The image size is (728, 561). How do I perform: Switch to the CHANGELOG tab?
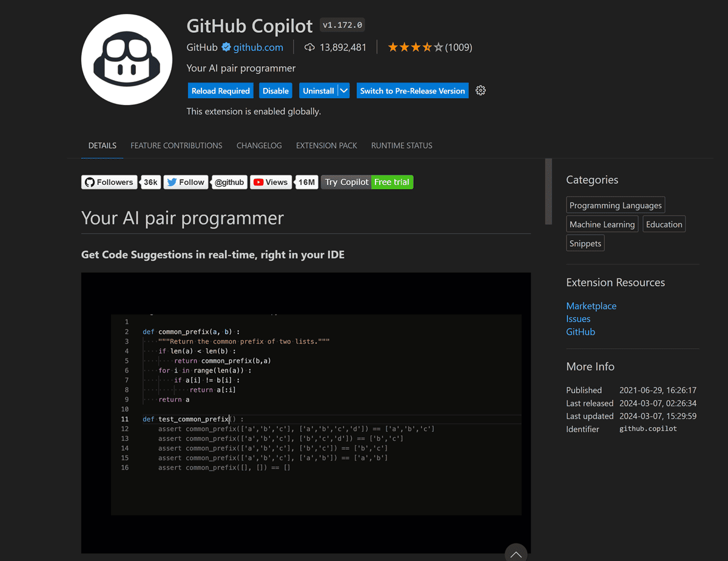(259, 146)
